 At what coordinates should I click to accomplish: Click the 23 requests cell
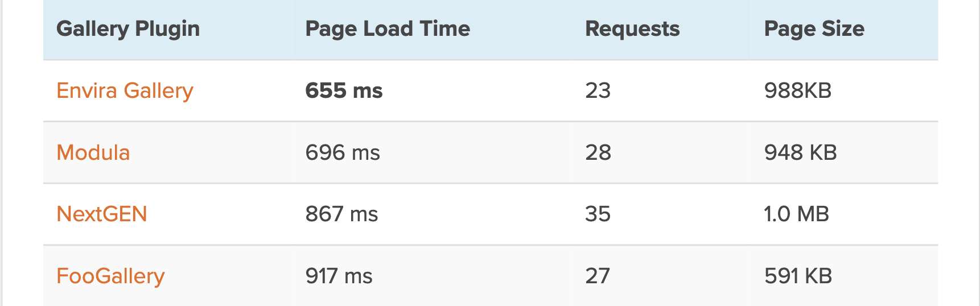tap(598, 91)
